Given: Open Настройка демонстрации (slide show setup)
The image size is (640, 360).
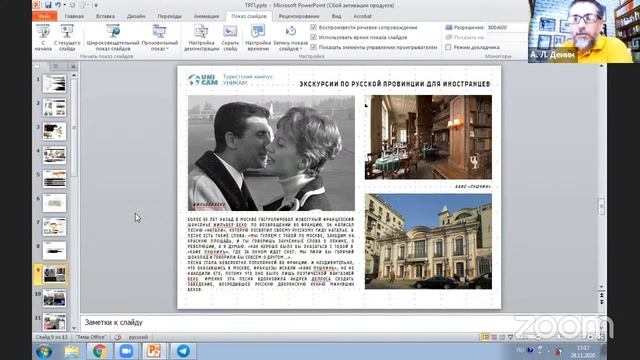Looking at the screenshot, I should click(201, 38).
